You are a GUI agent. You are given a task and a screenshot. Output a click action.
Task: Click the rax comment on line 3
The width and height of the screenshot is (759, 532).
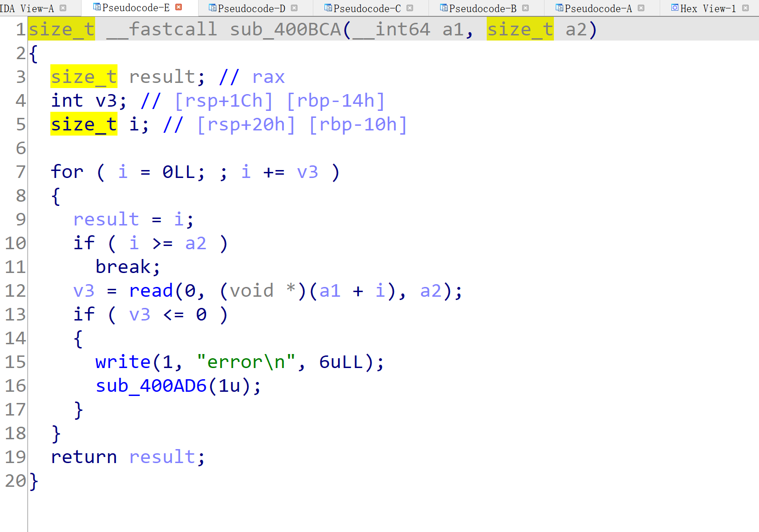(269, 76)
